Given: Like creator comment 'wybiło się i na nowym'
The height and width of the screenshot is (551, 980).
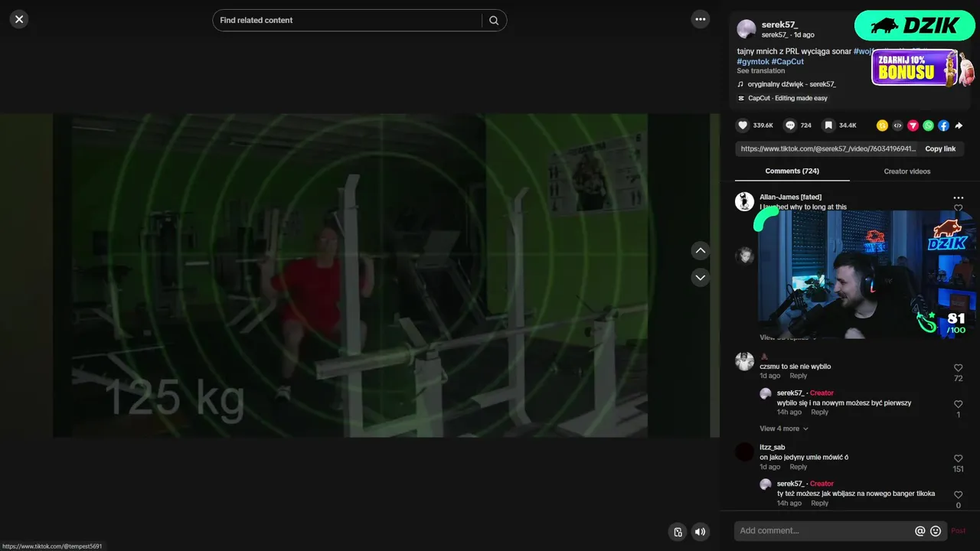Looking at the screenshot, I should [958, 404].
